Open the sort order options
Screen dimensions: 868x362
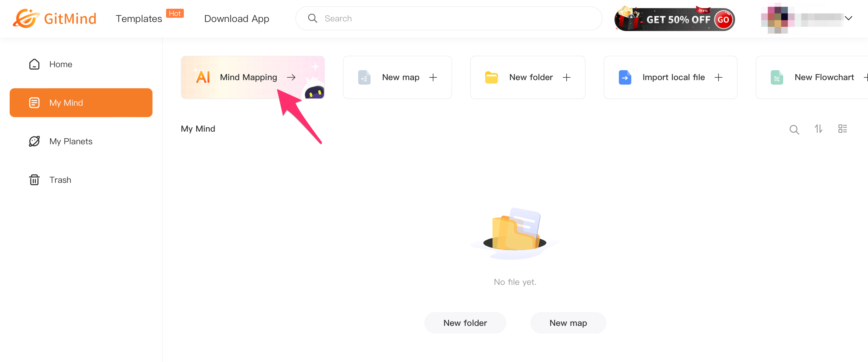tap(818, 129)
